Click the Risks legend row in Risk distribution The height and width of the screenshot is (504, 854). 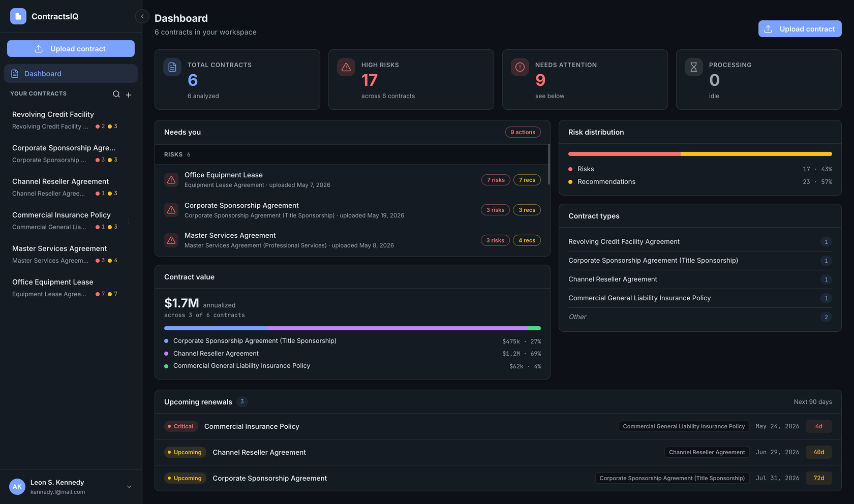point(700,169)
